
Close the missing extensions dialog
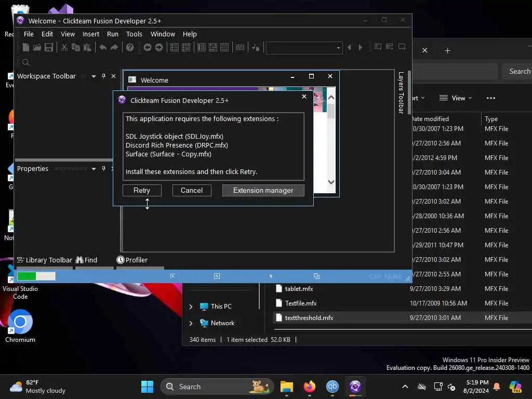304,97
